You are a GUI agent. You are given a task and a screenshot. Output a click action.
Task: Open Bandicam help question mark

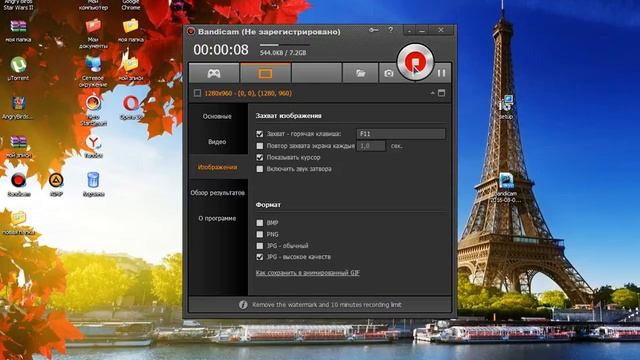(x=391, y=30)
